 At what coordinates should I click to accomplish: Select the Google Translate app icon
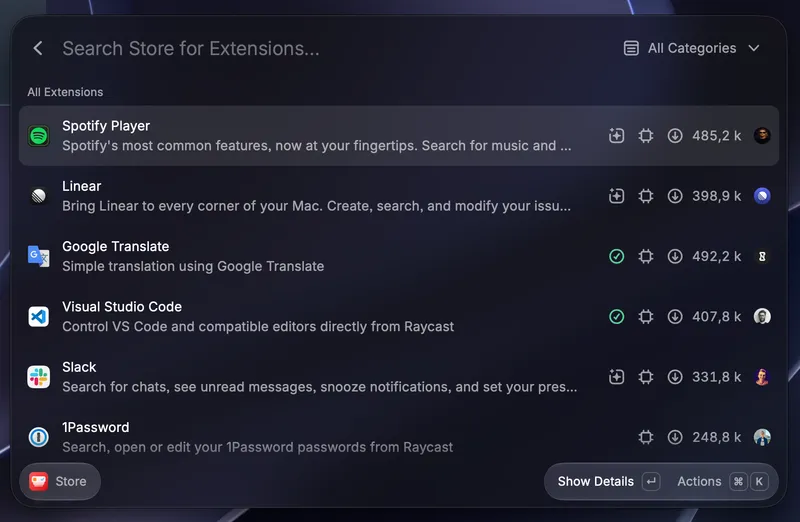[x=39, y=256]
